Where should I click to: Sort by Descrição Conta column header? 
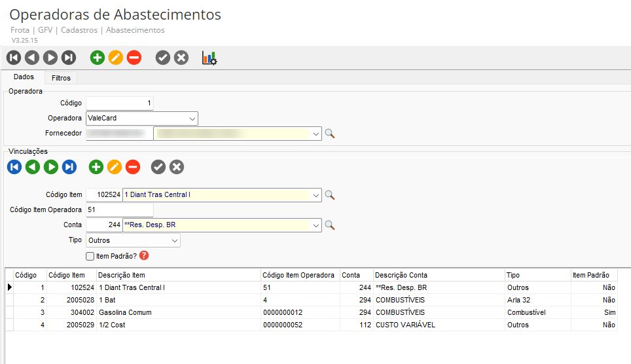tap(401, 275)
